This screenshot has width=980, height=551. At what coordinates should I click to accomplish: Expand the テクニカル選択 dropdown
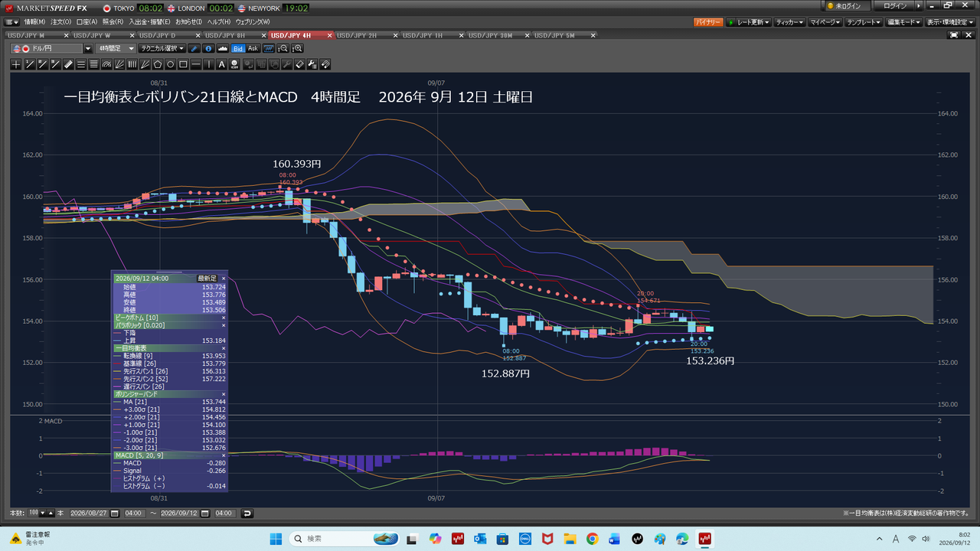(162, 48)
